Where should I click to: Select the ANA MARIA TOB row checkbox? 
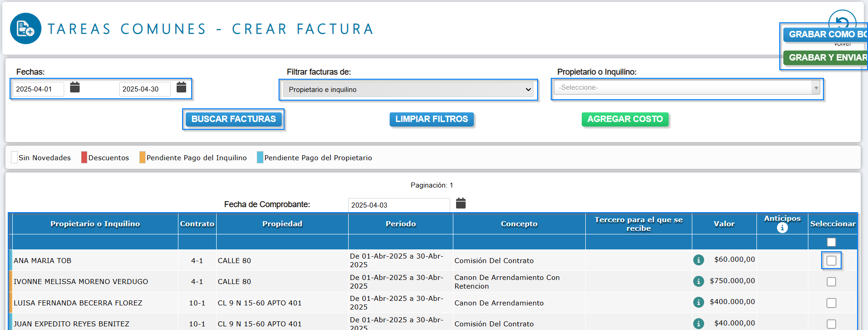pyautogui.click(x=831, y=261)
